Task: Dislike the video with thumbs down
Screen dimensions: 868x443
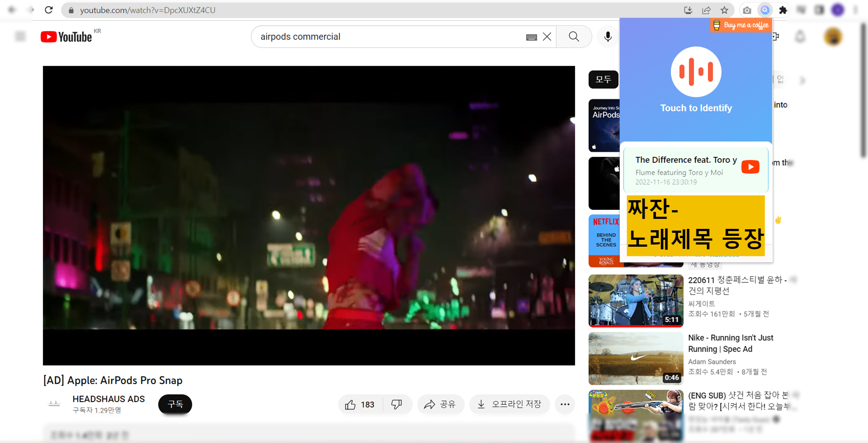Action: point(397,405)
